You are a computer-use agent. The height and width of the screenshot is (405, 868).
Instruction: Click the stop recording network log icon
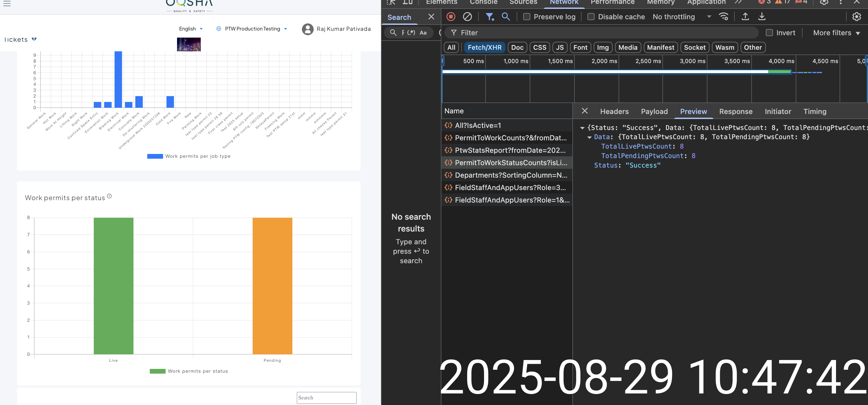coord(451,17)
